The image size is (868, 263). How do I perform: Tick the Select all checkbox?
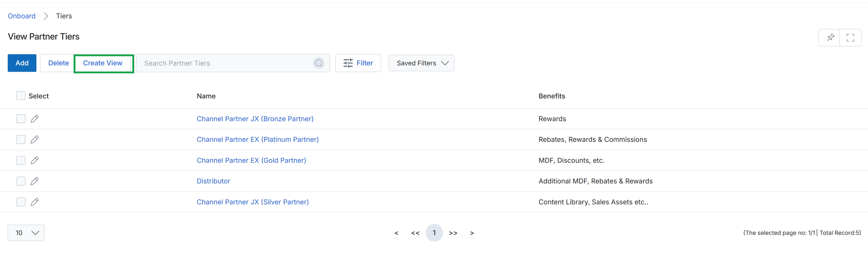pyautogui.click(x=21, y=96)
